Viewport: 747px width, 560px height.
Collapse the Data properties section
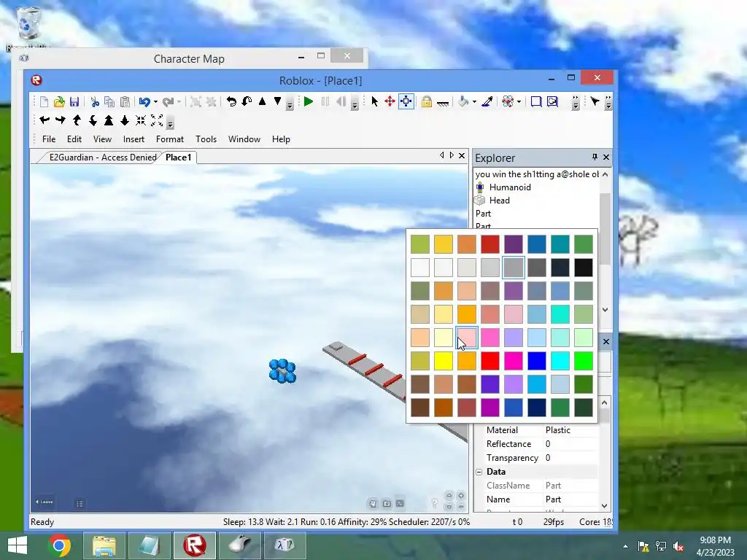[x=479, y=472]
